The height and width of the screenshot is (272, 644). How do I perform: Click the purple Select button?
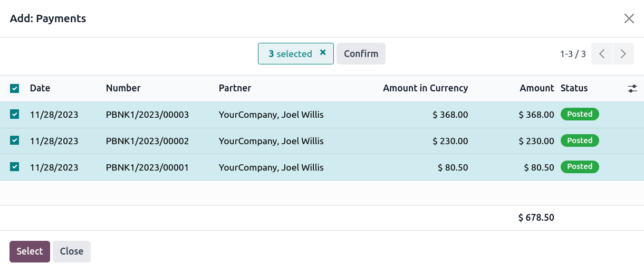(30, 251)
